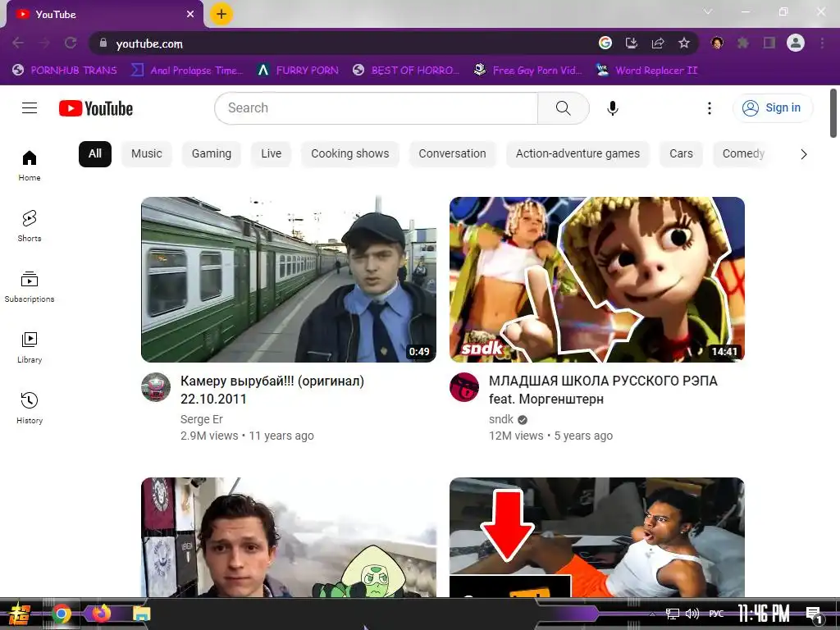Screen dimensions: 840x630
Task: Click the YouTube browser tab
Action: (x=104, y=15)
